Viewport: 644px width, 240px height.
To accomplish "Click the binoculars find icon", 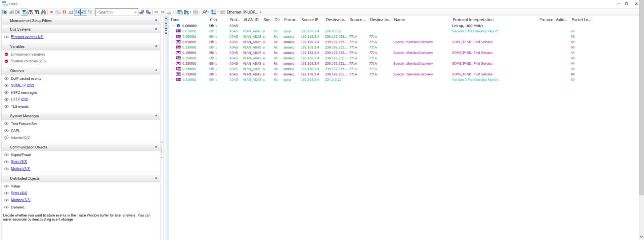I will point(43,12).
